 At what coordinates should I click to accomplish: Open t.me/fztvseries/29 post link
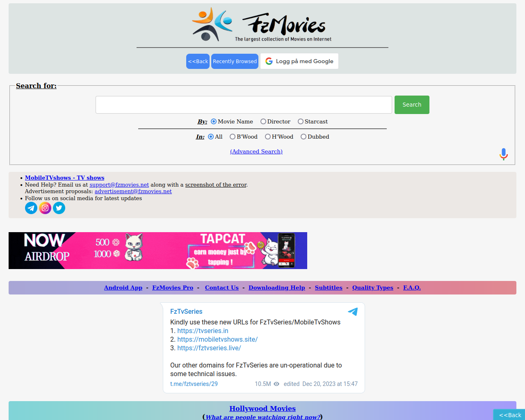click(194, 384)
